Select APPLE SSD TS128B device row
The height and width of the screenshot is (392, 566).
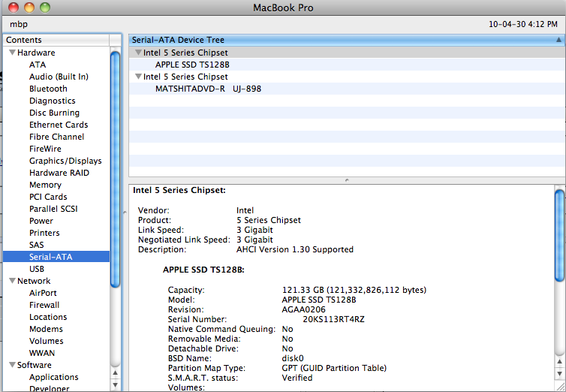[x=347, y=65]
